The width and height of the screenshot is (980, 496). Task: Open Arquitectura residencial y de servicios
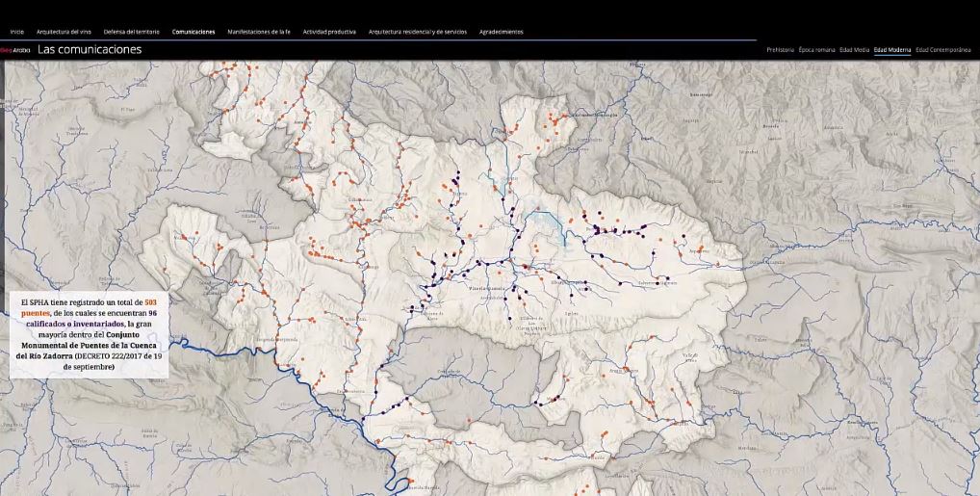click(418, 32)
